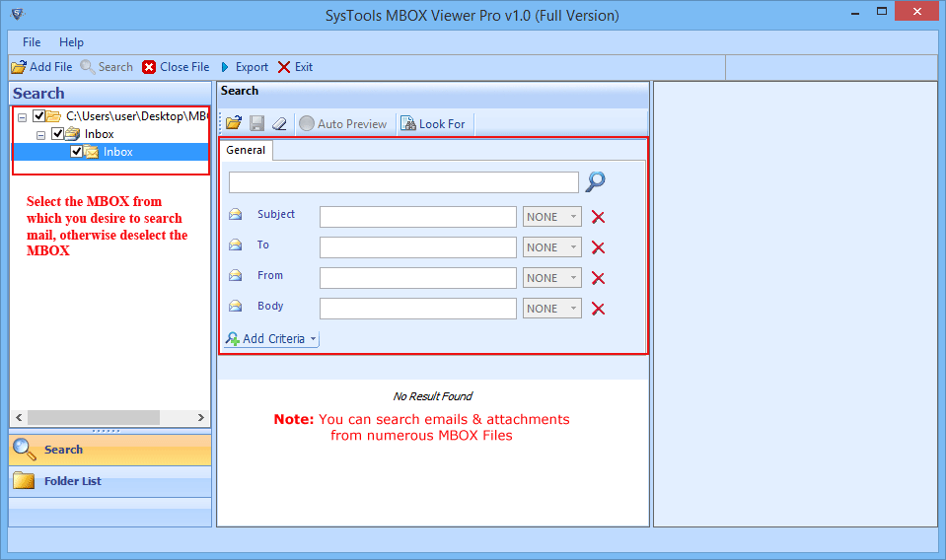Click the open saved search folder icon
The height and width of the screenshot is (560, 946).
pos(234,123)
